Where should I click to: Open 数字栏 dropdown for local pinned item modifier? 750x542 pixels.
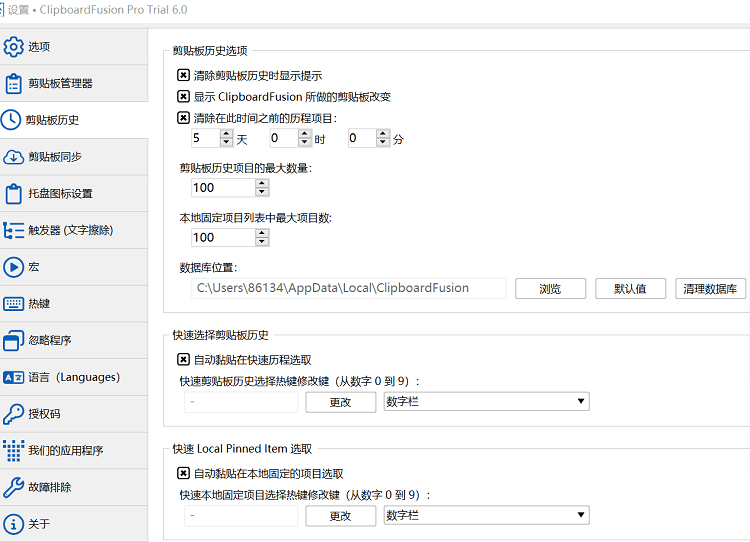(x=486, y=515)
